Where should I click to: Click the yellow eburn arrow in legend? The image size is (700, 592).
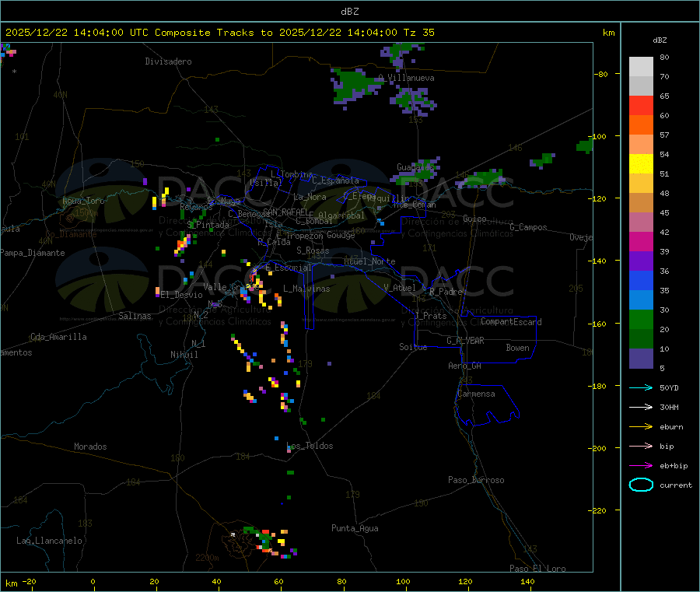[x=641, y=427]
